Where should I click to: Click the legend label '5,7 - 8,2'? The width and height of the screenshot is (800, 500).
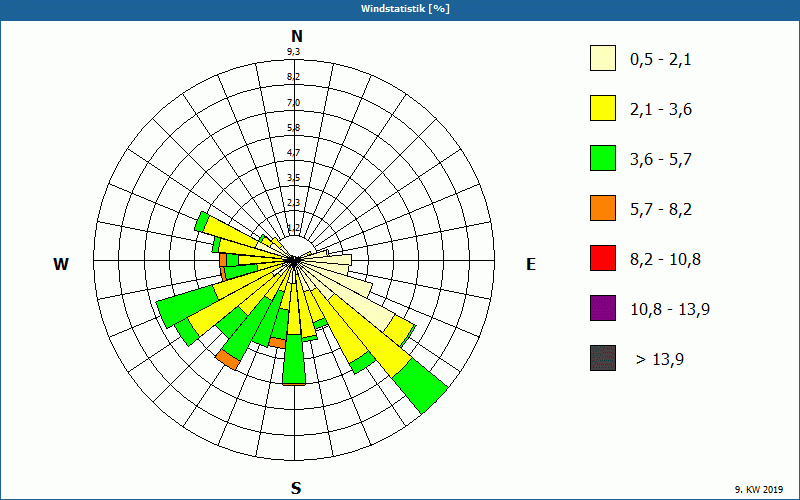coord(661,210)
